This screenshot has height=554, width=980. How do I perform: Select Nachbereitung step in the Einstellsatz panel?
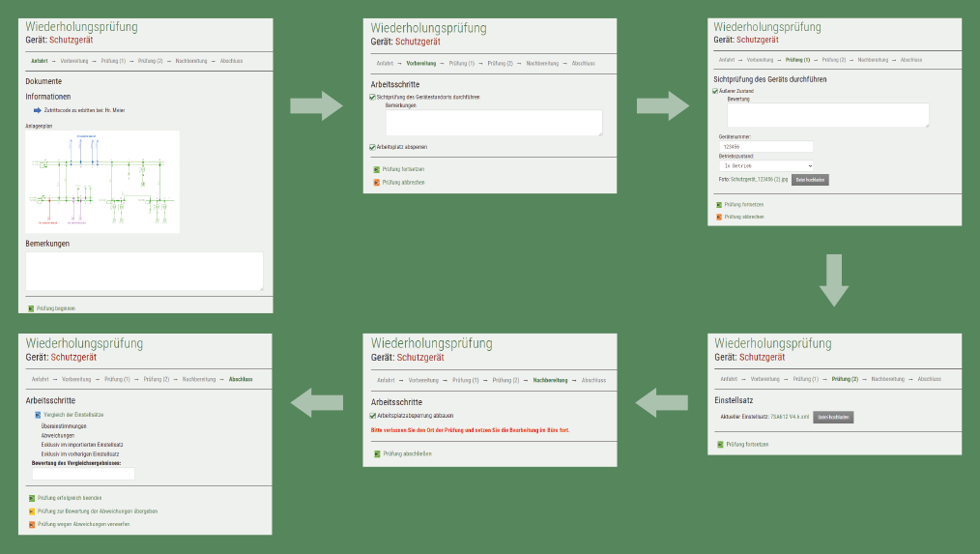pyautogui.click(x=888, y=379)
